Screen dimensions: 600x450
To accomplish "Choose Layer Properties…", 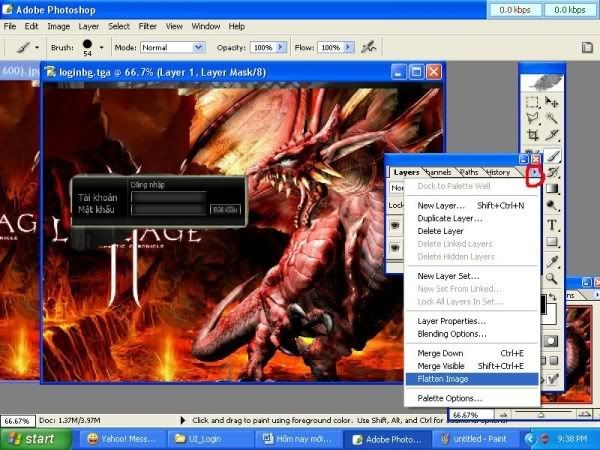I will click(472, 321).
